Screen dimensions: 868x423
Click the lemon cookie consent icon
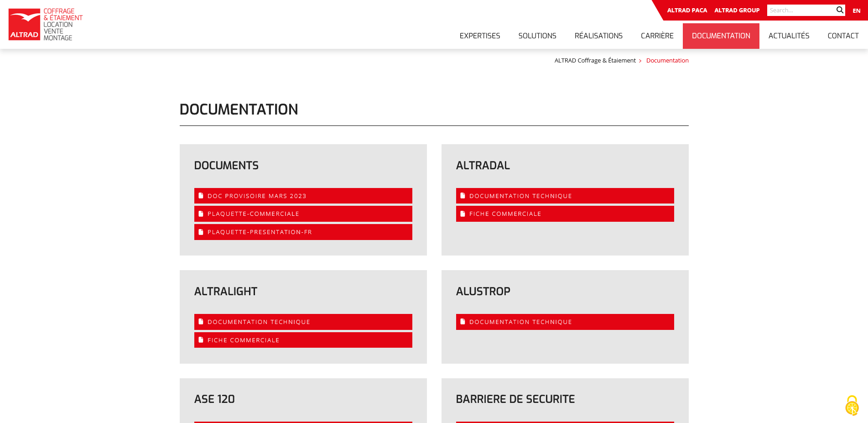(852, 406)
